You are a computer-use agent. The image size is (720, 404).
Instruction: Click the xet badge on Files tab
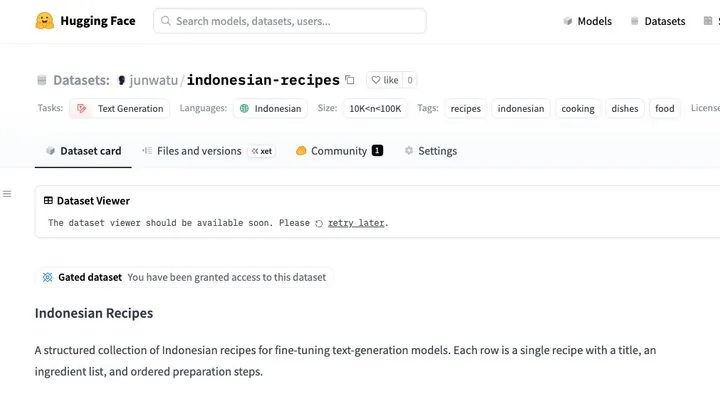coord(262,151)
